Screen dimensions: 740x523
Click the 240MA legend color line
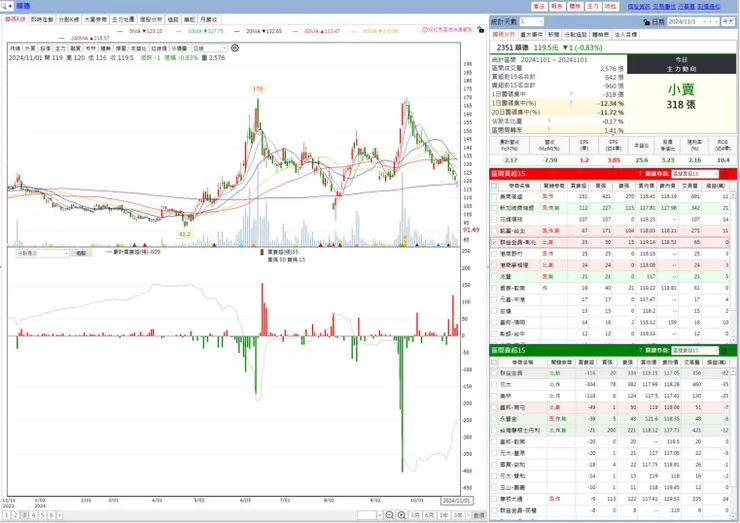click(x=63, y=38)
